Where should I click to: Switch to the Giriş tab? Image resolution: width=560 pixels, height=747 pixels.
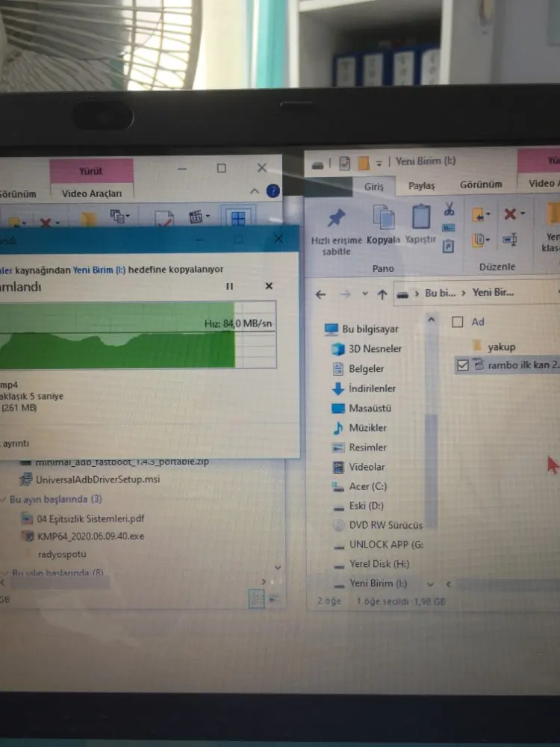374,186
